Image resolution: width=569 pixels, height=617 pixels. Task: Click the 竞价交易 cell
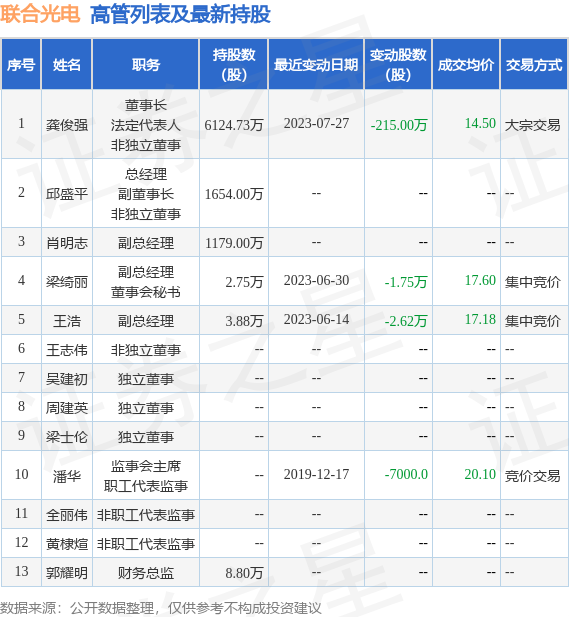[x=532, y=476]
